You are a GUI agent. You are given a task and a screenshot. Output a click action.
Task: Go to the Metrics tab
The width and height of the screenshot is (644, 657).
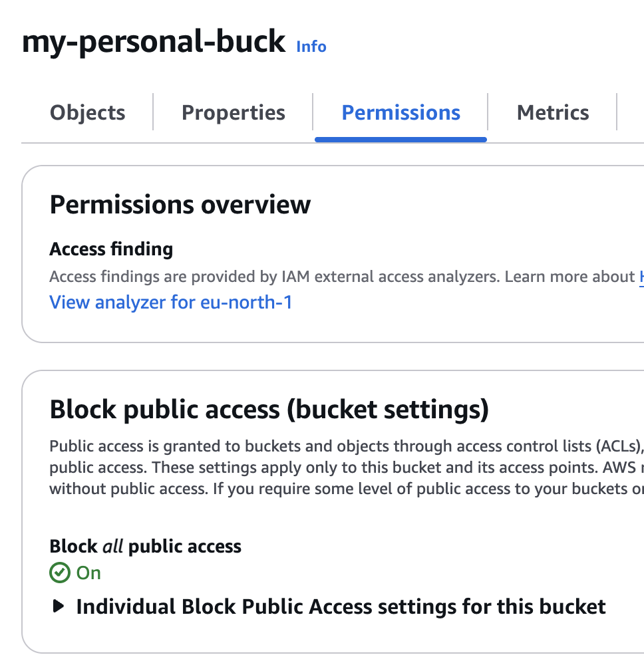pos(553,112)
